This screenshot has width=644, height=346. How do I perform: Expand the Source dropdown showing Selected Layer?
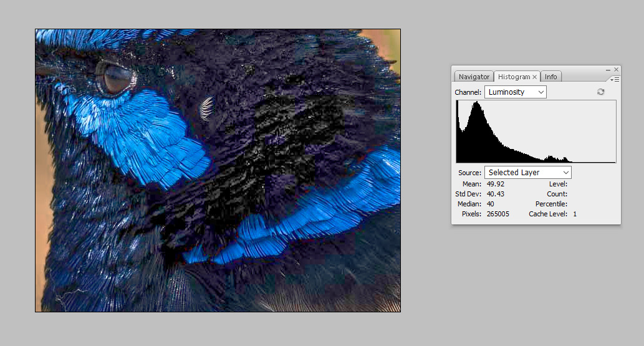coord(527,173)
